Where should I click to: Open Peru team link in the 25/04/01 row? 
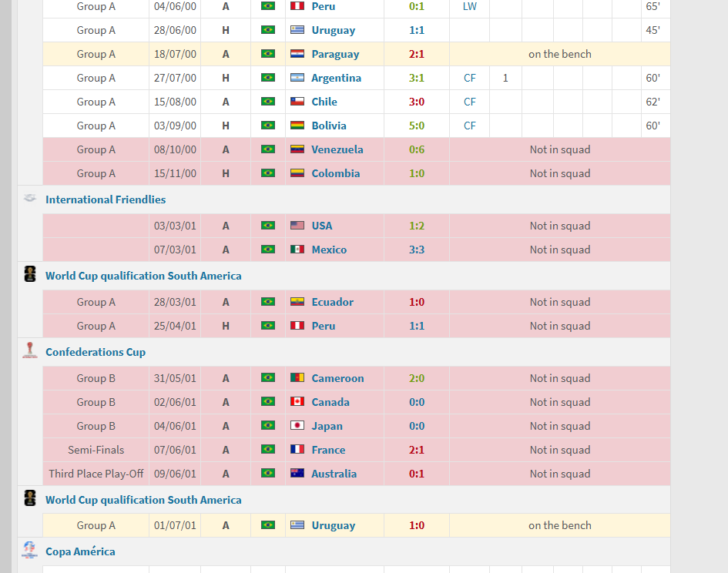(x=323, y=326)
